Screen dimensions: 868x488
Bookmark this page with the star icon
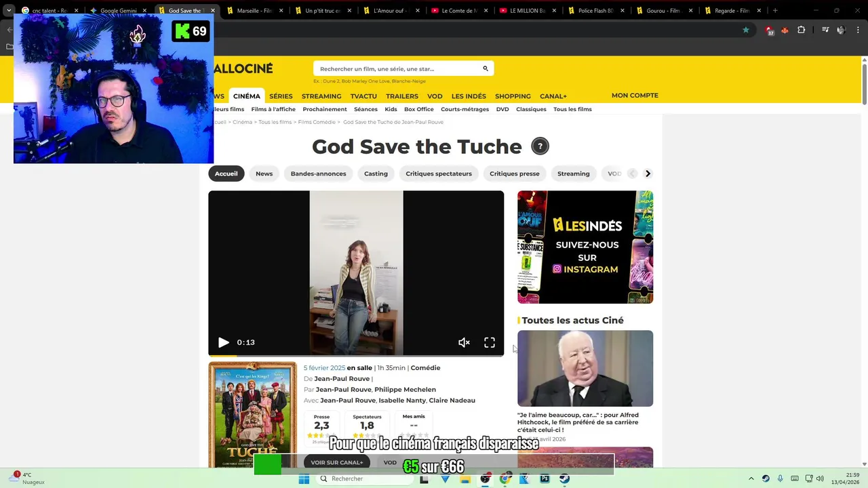(x=746, y=30)
